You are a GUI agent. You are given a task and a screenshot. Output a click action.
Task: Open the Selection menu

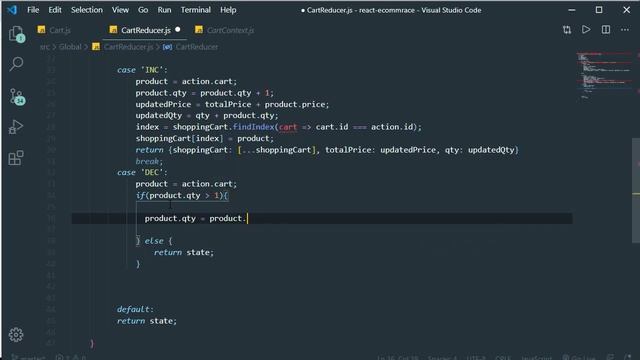coord(87,10)
